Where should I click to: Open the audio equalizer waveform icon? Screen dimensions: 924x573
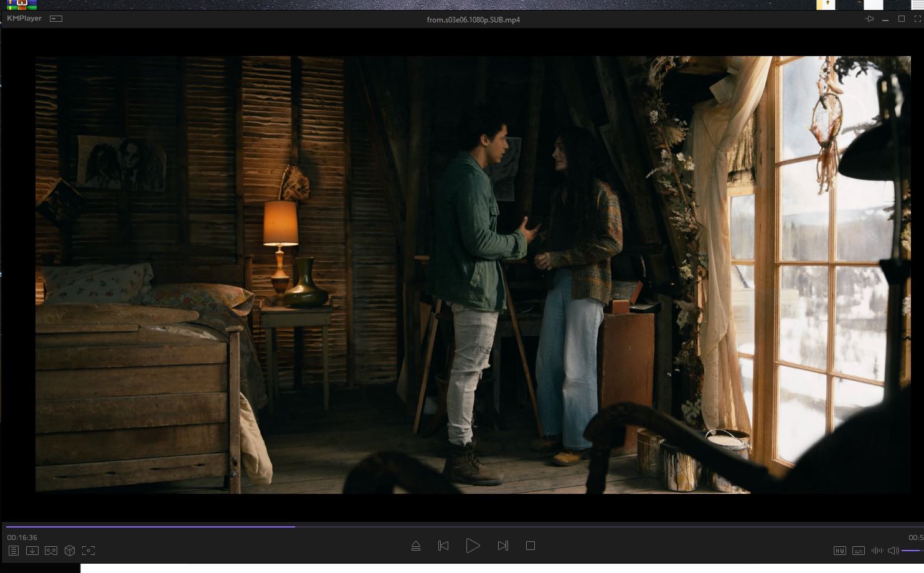point(877,551)
